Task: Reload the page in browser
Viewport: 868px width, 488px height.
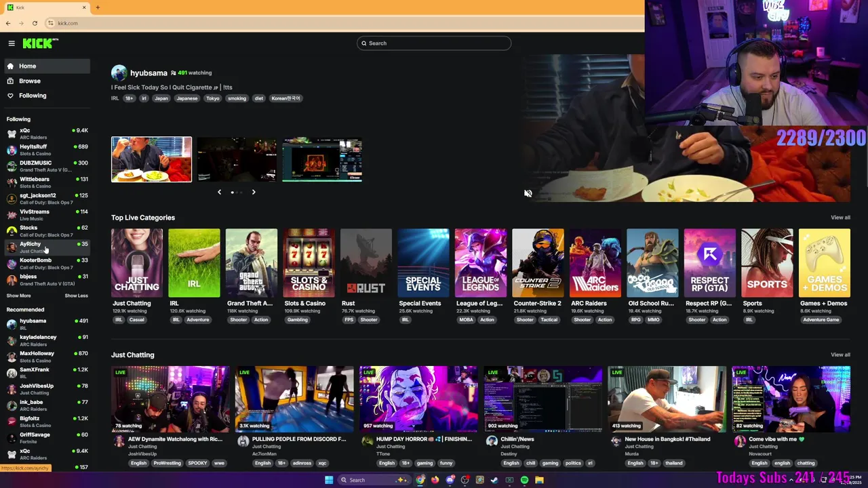Action: (35, 23)
